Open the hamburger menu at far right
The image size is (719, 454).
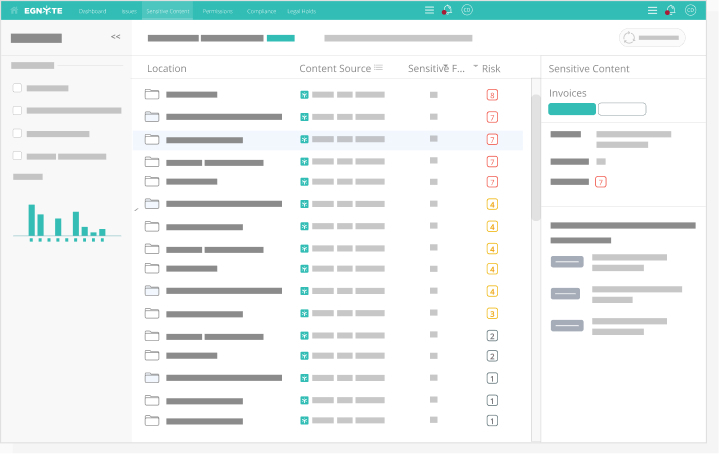(652, 10)
